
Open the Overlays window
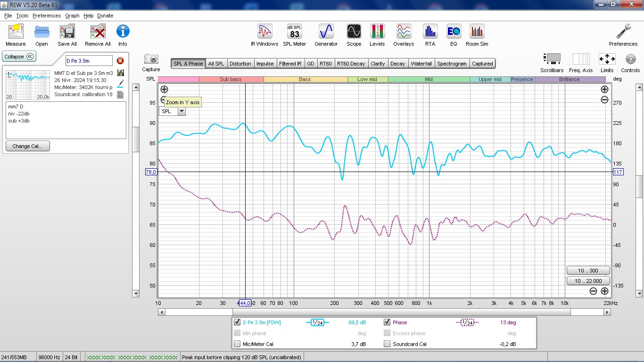[404, 35]
